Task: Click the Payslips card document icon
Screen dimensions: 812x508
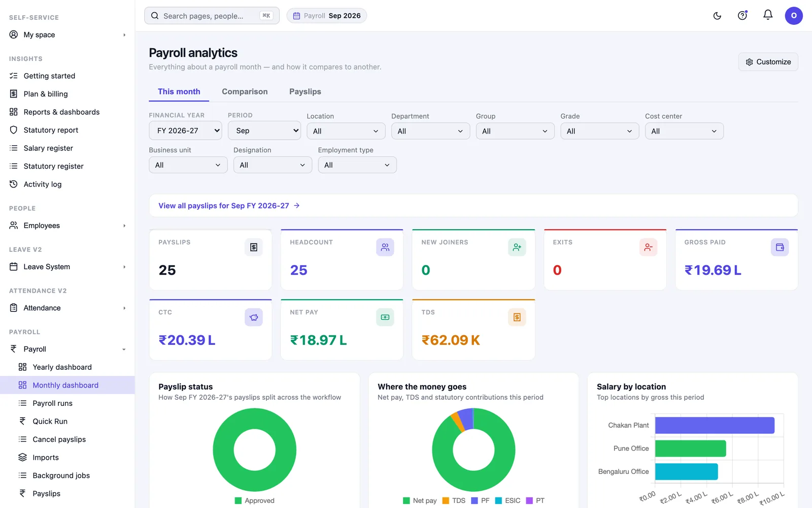Action: click(254, 247)
